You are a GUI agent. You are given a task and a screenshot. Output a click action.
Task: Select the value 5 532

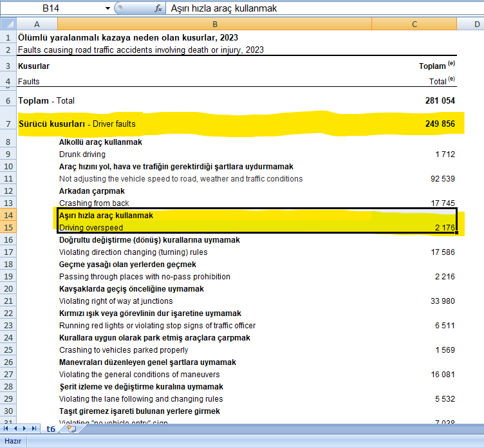tap(445, 399)
